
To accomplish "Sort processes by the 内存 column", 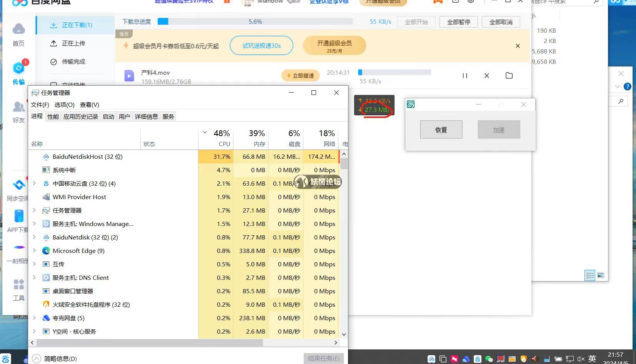I will click(x=251, y=138).
